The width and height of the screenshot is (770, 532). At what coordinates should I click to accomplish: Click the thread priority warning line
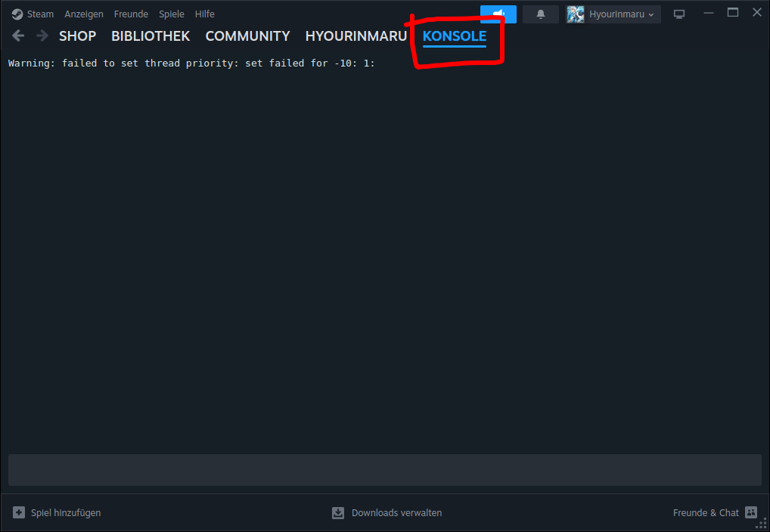click(191, 63)
